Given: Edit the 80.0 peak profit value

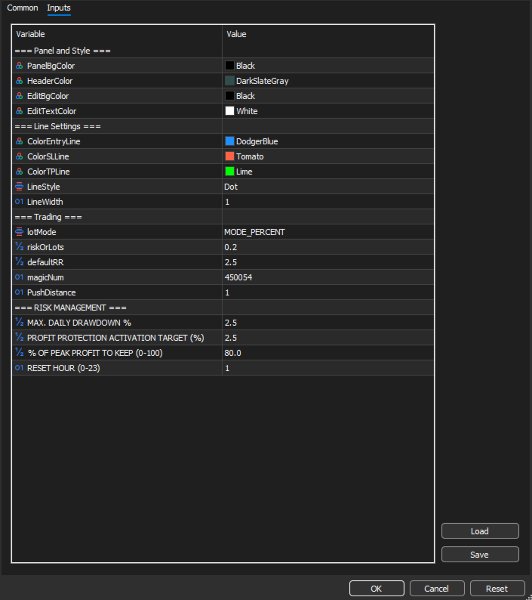Looking at the screenshot, I should 328,353.
